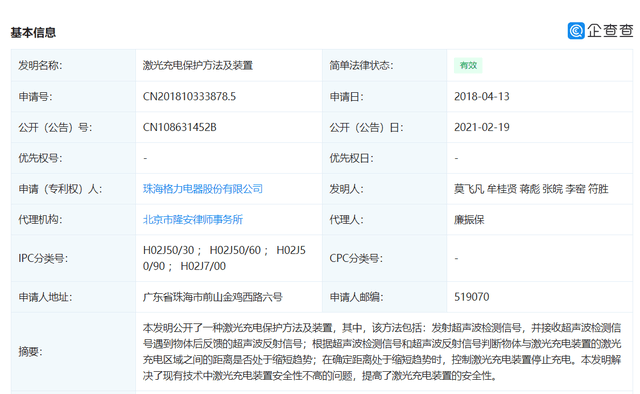Viewport: 640px width, 394px height.
Task: Click the CPC分类号 label cell
Action: point(384,258)
